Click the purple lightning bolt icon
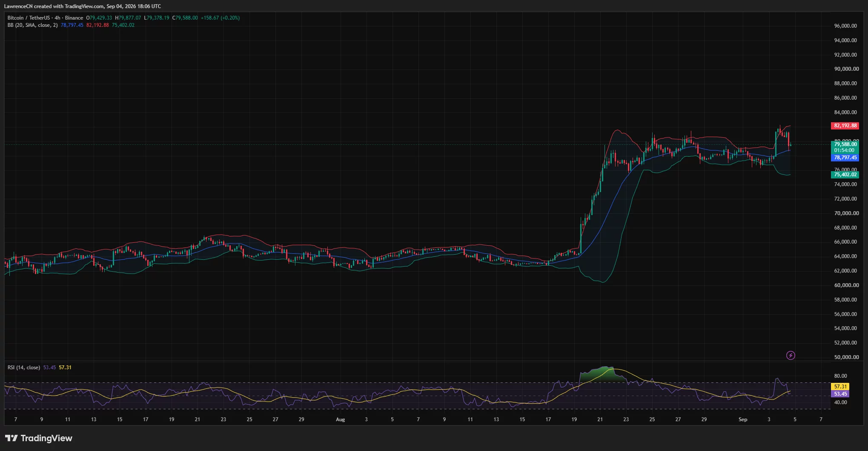Image resolution: width=868 pixels, height=451 pixels. click(791, 355)
